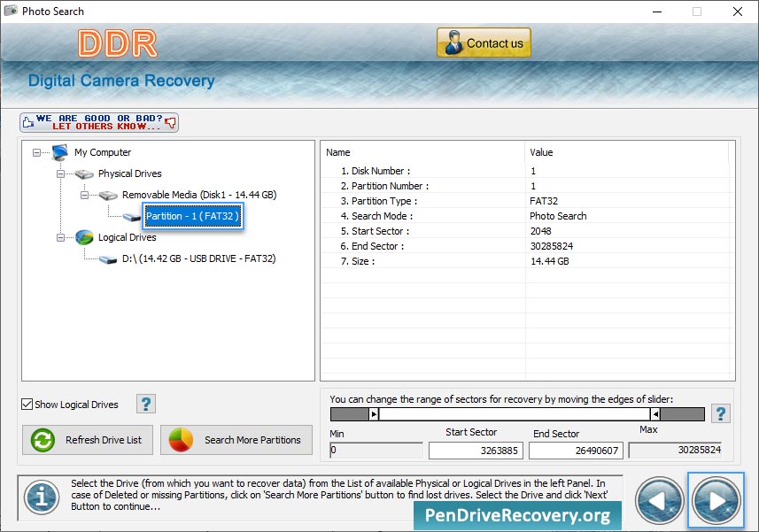The width and height of the screenshot is (759, 532).
Task: Select Partition - 1 (FAT32) entry
Action: click(193, 216)
